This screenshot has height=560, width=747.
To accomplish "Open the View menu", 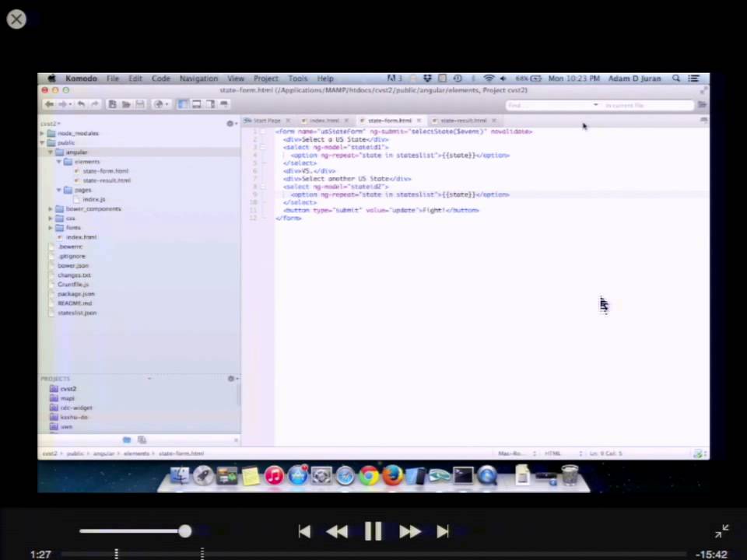I will pos(235,79).
